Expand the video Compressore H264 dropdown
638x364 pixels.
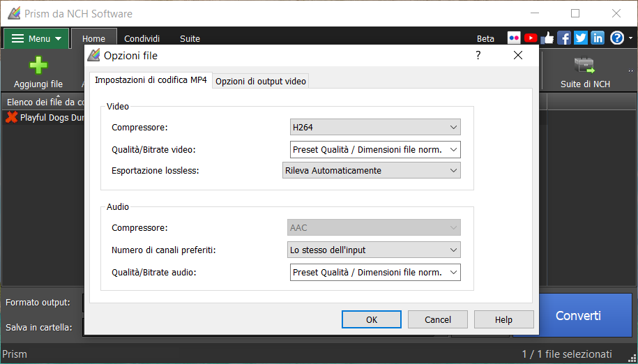click(x=375, y=127)
